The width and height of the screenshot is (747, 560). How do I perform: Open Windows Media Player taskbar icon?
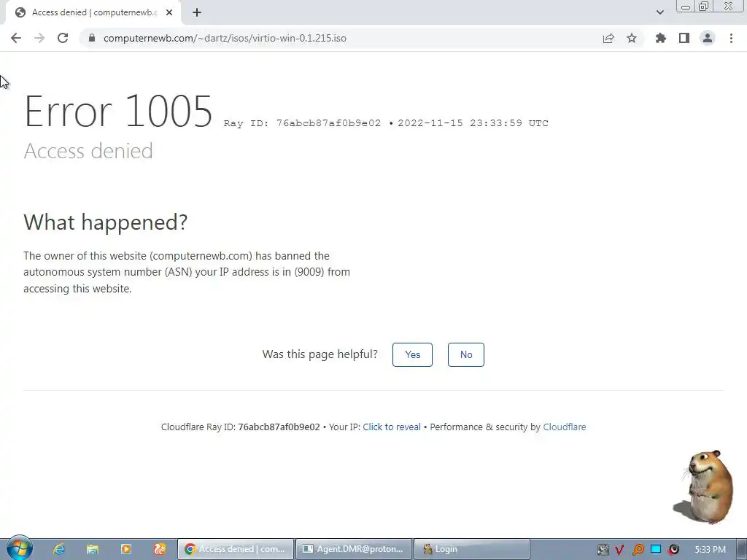pos(125,549)
